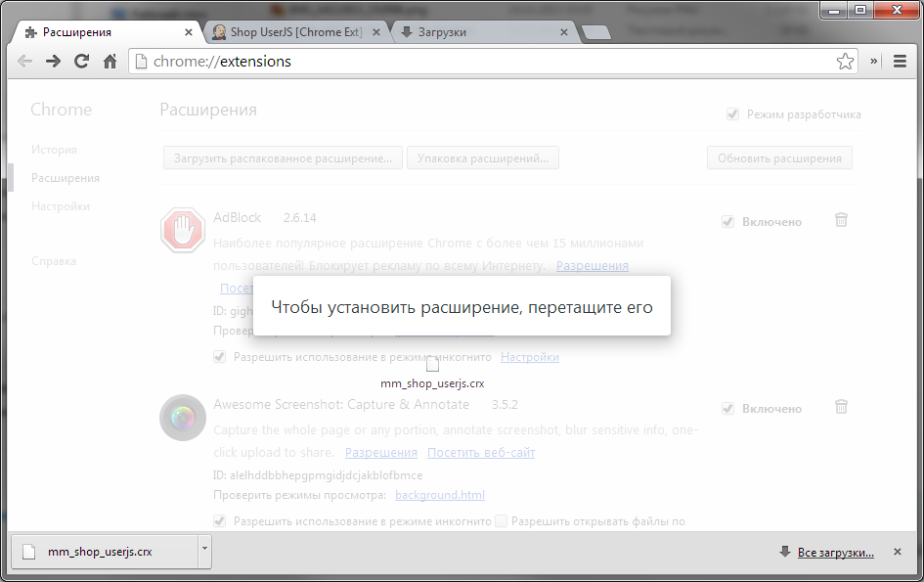Click Загрузить распакованное расширение button
Image resolution: width=924 pixels, height=582 pixels.
pyautogui.click(x=283, y=157)
